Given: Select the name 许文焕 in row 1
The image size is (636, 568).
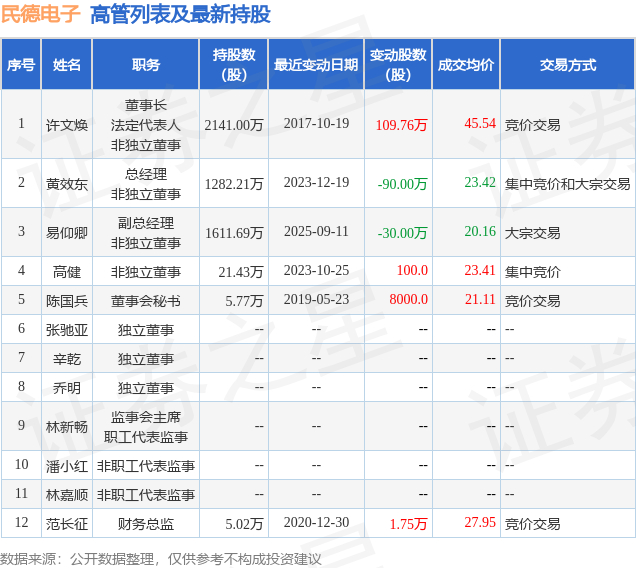Looking at the screenshot, I should click(67, 125).
